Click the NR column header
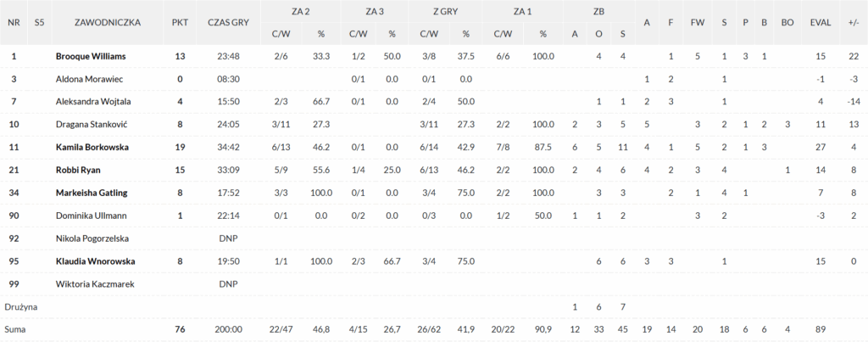The height and width of the screenshot is (342, 868). [x=14, y=23]
